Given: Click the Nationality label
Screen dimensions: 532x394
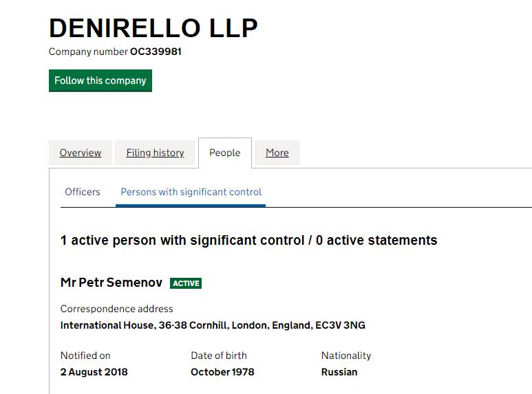Looking at the screenshot, I should pyautogui.click(x=346, y=355).
